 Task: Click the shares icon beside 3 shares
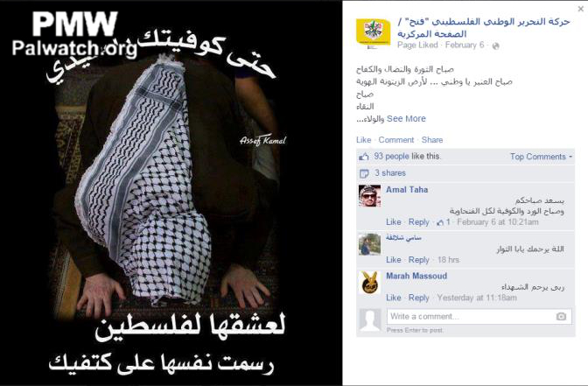364,173
